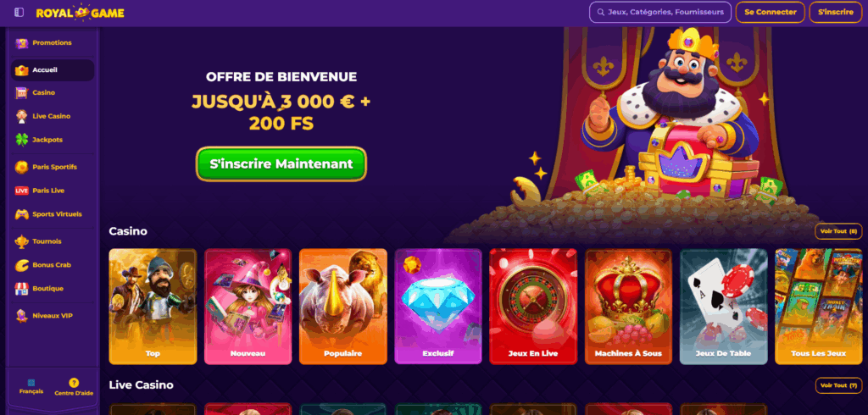Image resolution: width=868 pixels, height=415 pixels.
Task: Open the Exclusif diamond category tile
Action: [438, 307]
